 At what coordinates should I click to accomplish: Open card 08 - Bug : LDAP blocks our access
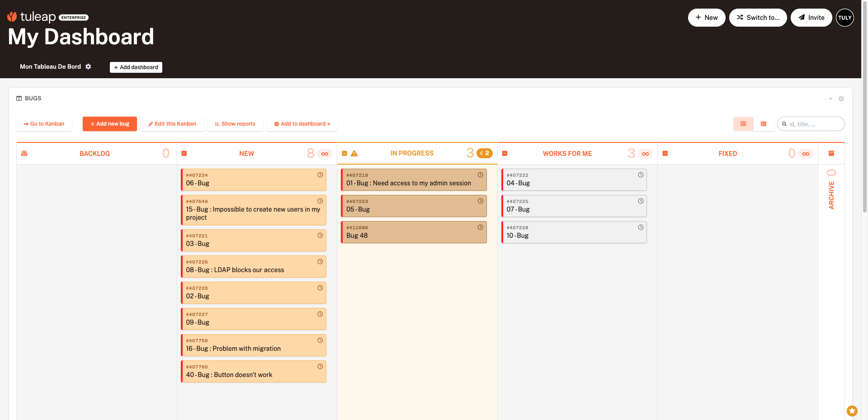pyautogui.click(x=254, y=267)
